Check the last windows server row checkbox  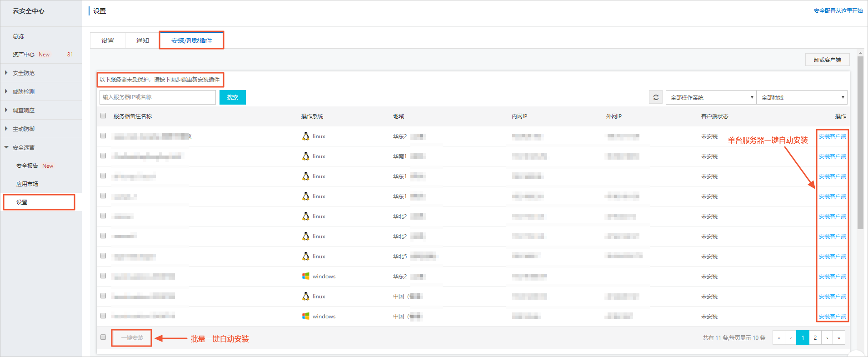pos(103,316)
